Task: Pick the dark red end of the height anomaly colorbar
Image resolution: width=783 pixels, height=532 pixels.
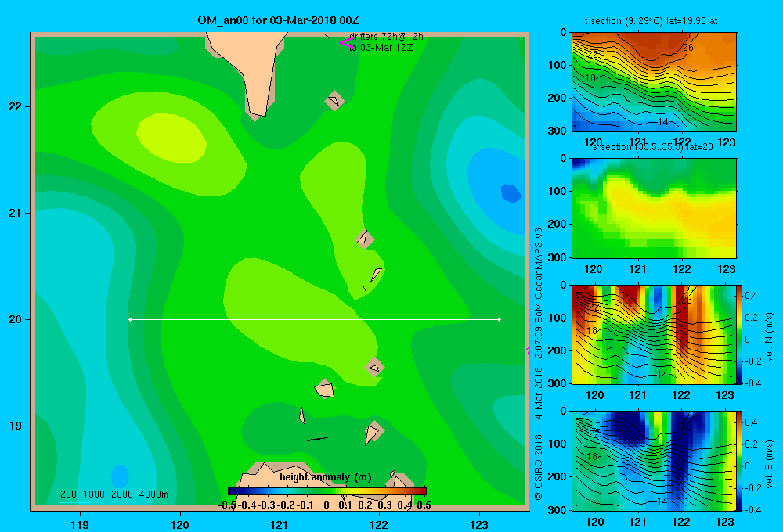Action: 421,491
